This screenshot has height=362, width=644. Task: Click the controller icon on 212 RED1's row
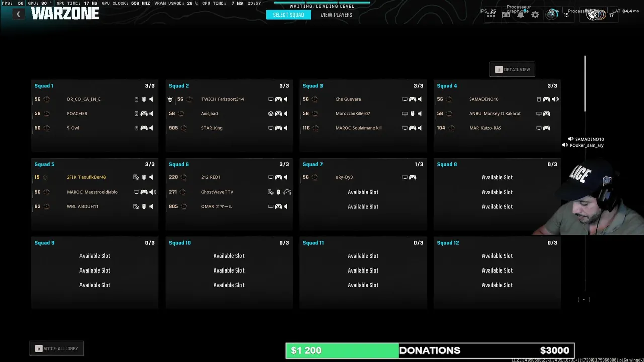coord(278,177)
